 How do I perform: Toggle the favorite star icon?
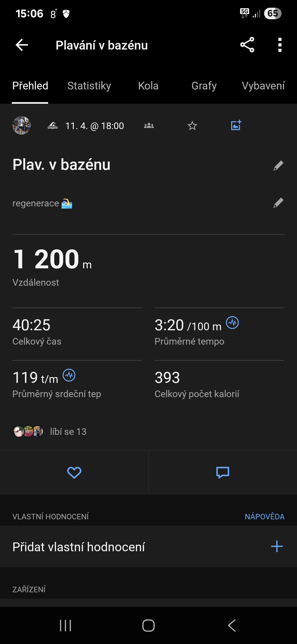(192, 126)
